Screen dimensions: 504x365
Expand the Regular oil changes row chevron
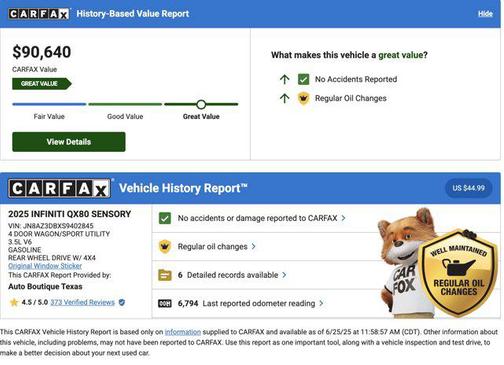254,247
